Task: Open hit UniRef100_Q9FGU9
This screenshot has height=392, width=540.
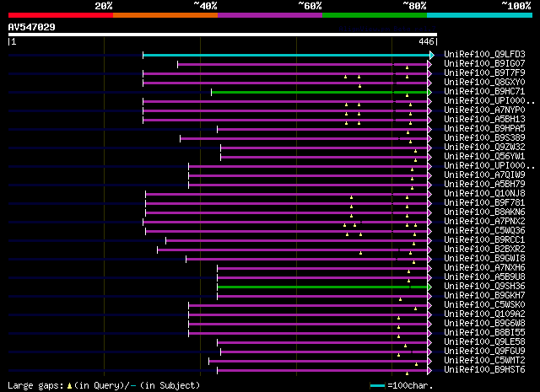Action: [x=484, y=352]
